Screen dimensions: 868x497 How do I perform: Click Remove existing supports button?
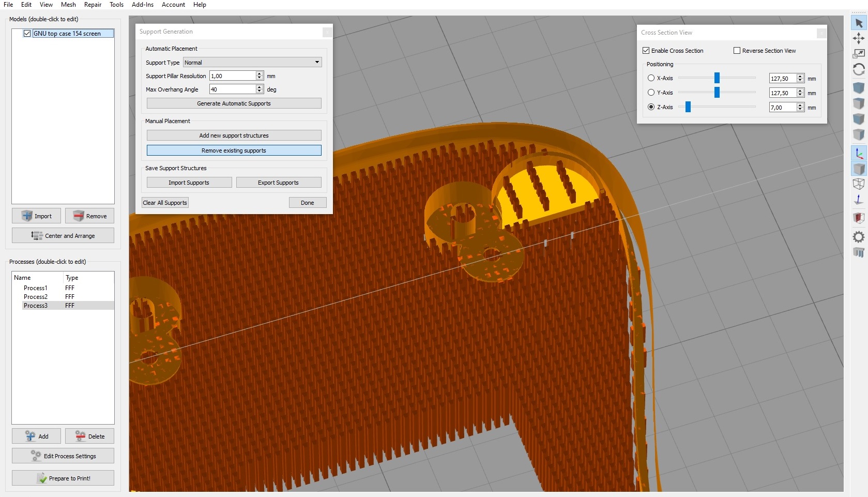tap(234, 150)
